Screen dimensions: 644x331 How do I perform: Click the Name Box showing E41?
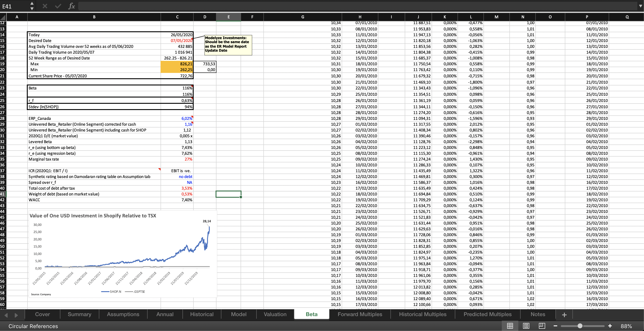15,6
